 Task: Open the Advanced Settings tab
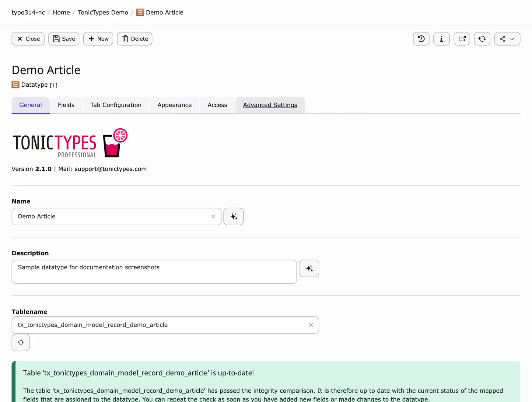point(270,105)
